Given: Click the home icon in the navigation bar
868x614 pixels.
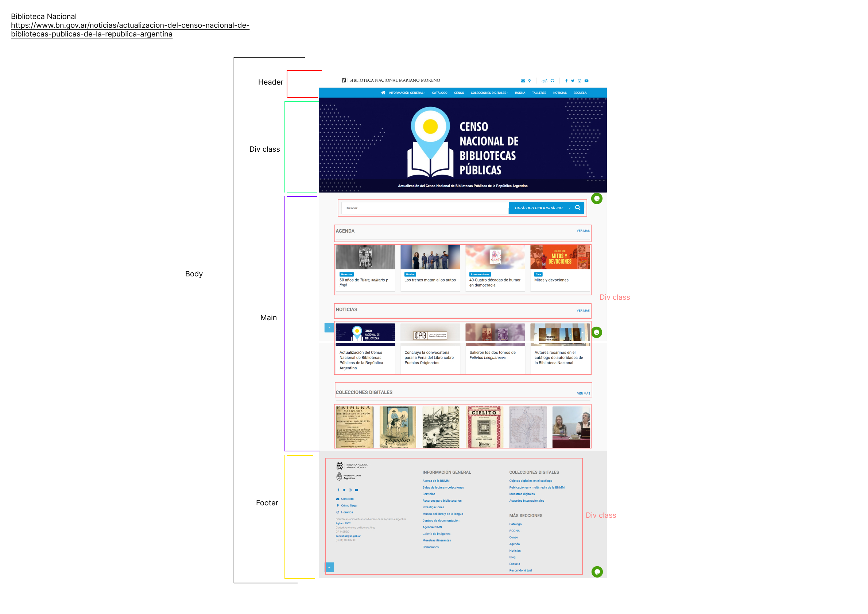Looking at the screenshot, I should (x=383, y=93).
